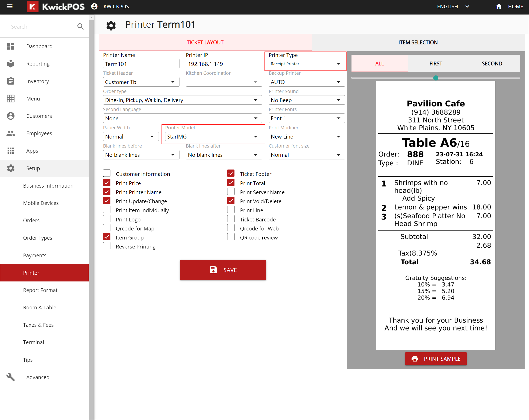The height and width of the screenshot is (420, 529).
Task: Open the Order type dropdown
Action: pos(183,100)
